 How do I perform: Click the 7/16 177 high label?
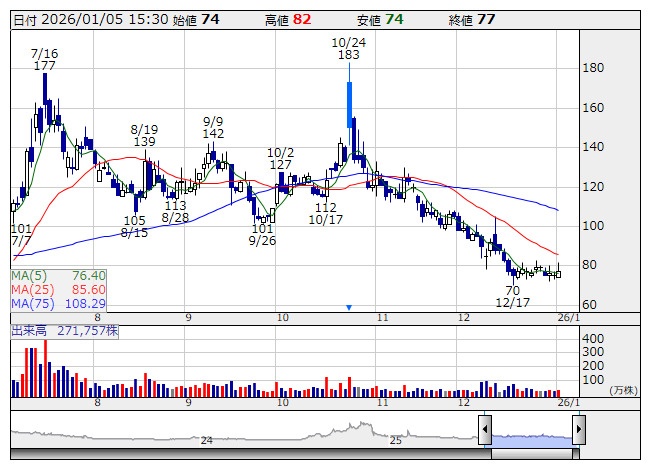(45, 60)
